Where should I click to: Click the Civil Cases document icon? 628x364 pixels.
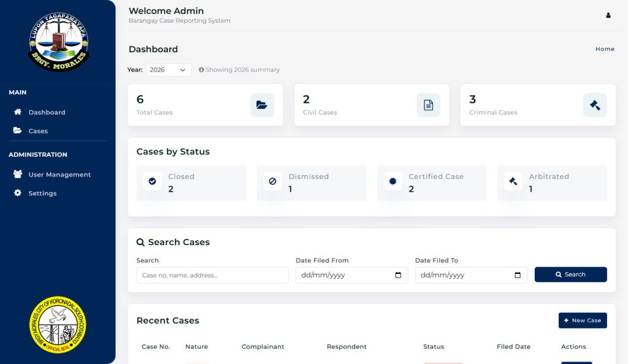click(428, 105)
